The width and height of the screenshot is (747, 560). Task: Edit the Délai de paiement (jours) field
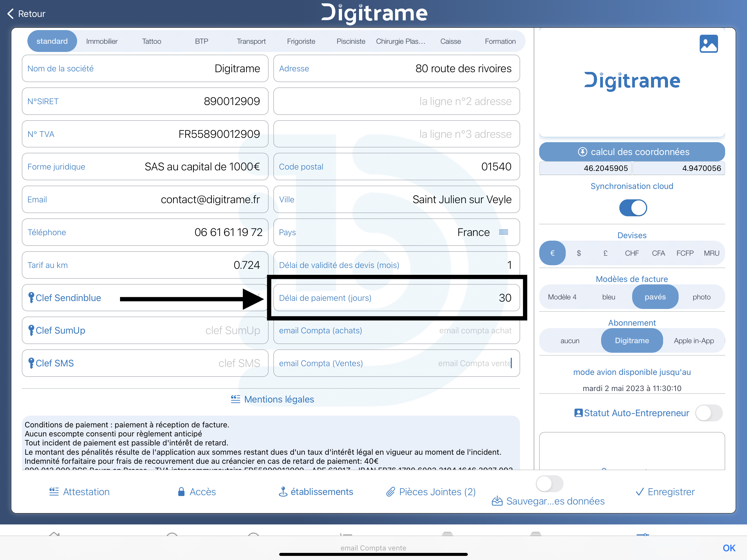click(396, 297)
